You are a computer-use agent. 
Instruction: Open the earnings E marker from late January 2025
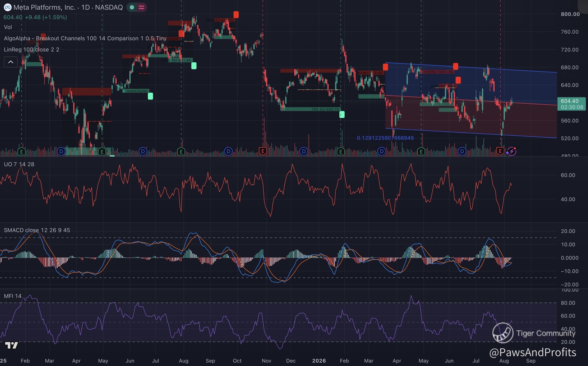tap(22, 152)
